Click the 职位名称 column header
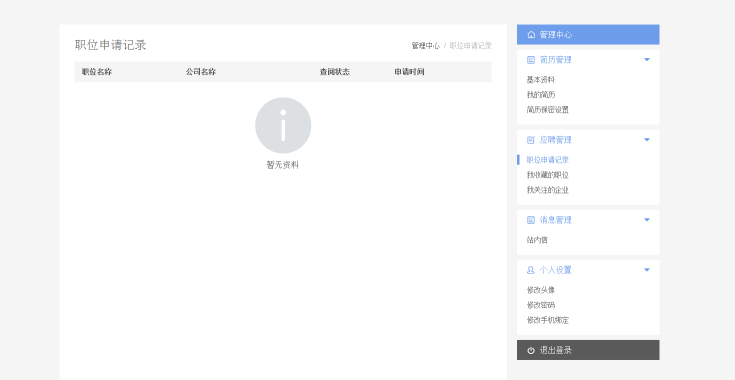The height and width of the screenshot is (380, 735). point(97,72)
